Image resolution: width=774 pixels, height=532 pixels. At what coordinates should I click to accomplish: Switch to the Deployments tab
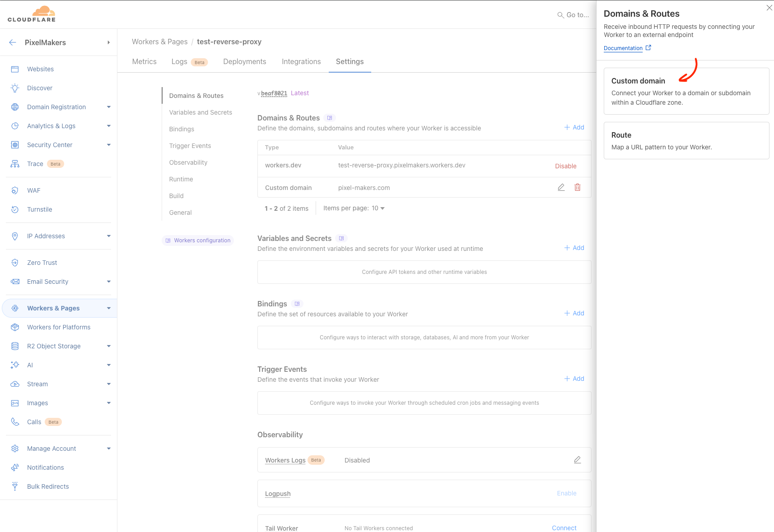[245, 61]
